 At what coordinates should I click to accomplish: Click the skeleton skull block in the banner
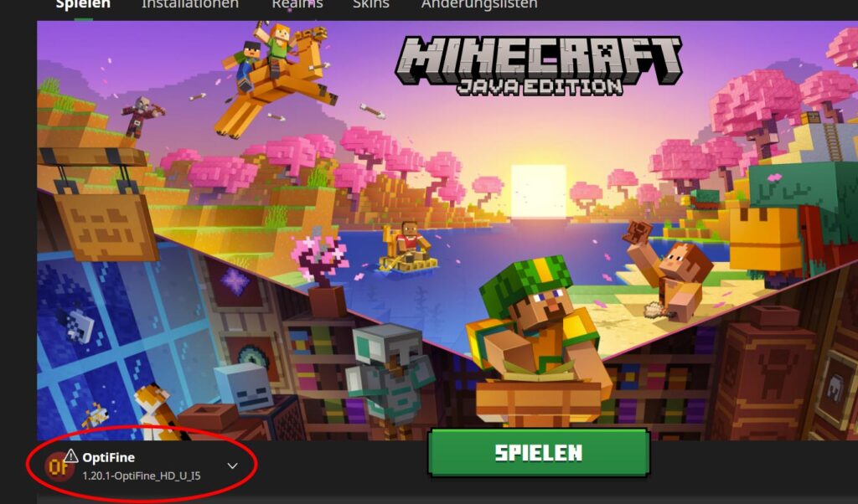pos(244,388)
